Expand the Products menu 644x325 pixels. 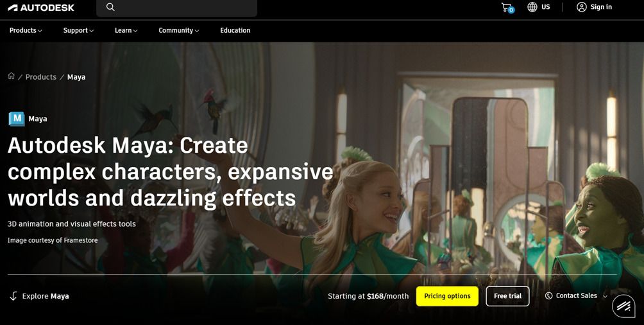pos(26,30)
